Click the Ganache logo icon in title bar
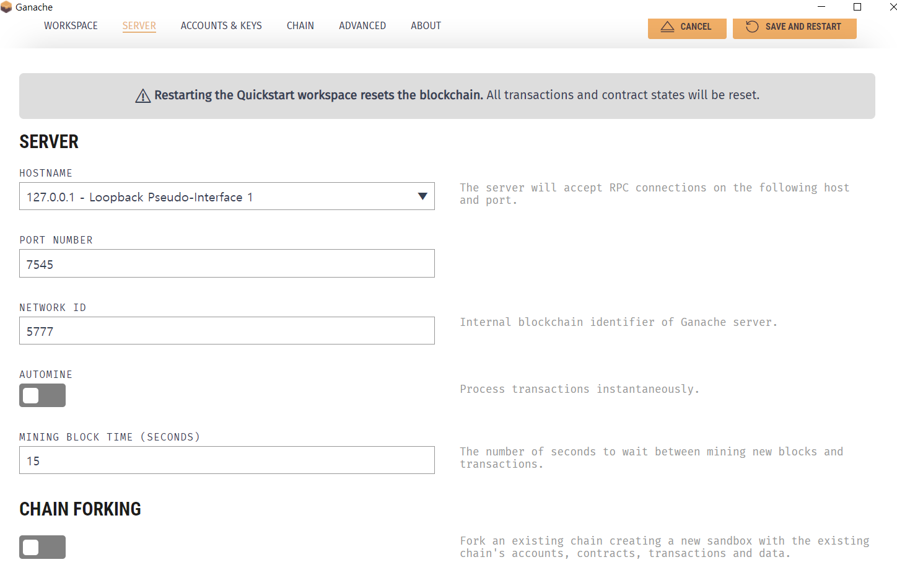The width and height of the screenshot is (897, 588). (x=6, y=7)
